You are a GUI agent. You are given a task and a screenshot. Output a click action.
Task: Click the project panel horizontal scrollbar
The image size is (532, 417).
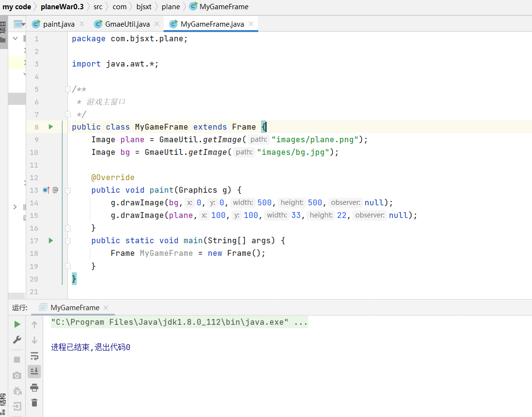click(17, 296)
